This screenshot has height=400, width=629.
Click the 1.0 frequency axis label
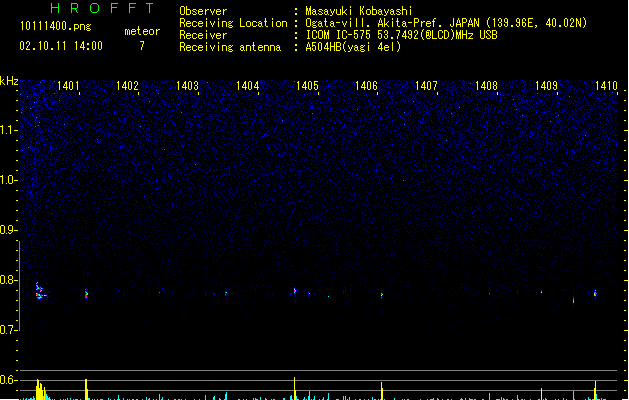[8, 180]
